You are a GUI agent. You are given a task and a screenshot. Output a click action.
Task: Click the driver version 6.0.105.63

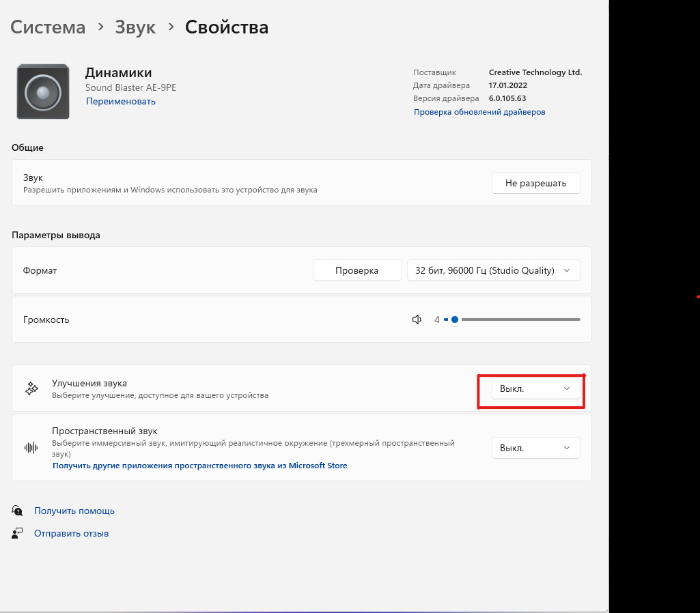click(x=507, y=98)
